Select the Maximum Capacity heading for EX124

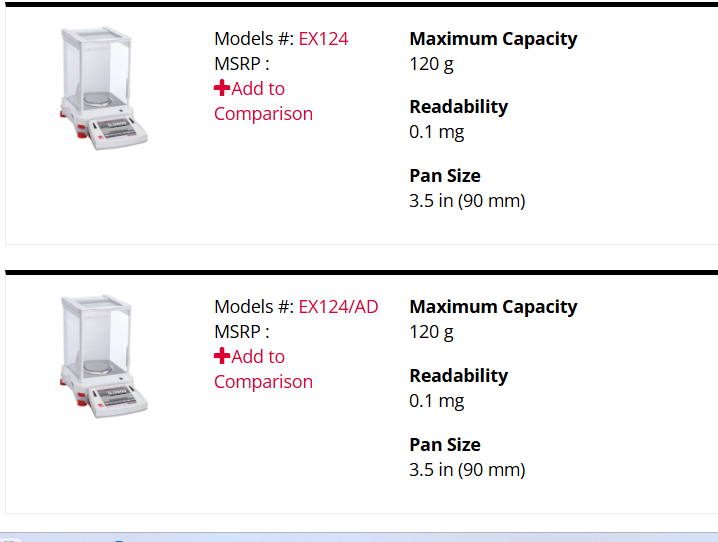(493, 39)
